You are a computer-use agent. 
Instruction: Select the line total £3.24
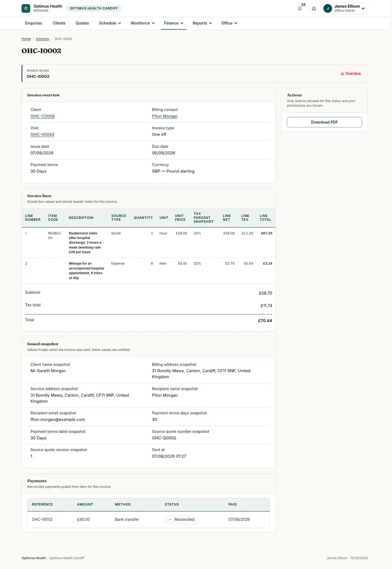(268, 264)
